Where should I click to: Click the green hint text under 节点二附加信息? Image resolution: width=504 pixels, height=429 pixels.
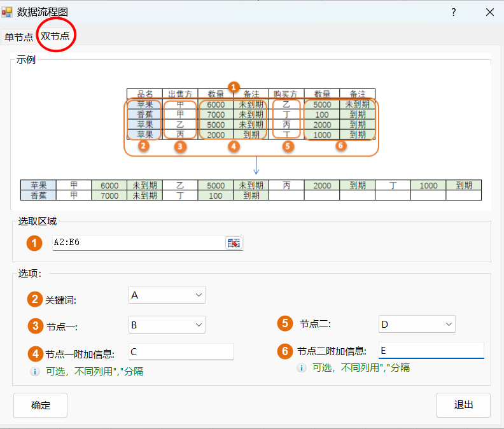[361, 367]
